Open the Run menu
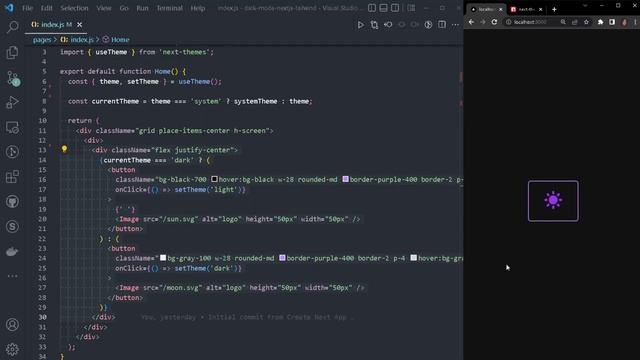The height and width of the screenshot is (360, 640). pyautogui.click(x=142, y=8)
